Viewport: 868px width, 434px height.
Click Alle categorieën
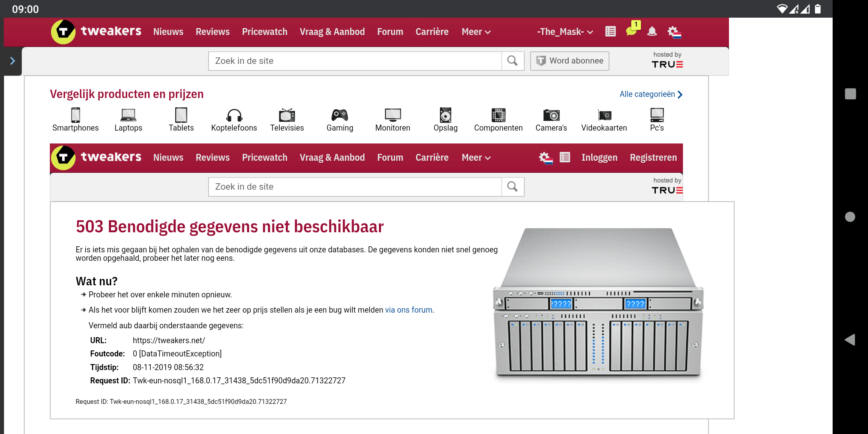(647, 94)
